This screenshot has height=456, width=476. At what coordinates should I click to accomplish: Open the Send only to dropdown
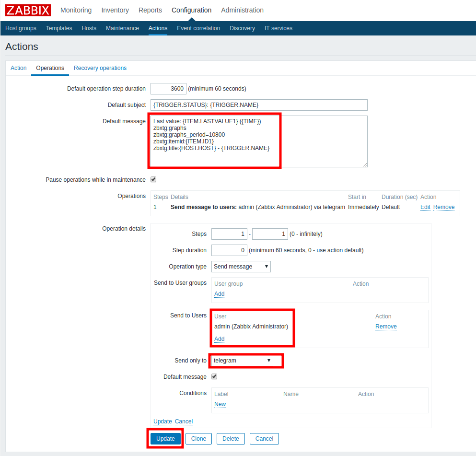pyautogui.click(x=242, y=361)
